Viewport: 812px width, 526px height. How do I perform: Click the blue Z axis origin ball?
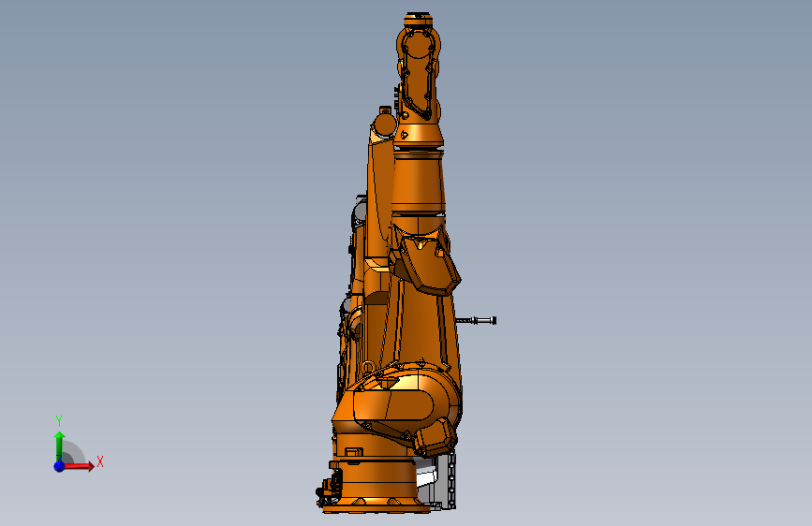pyautogui.click(x=59, y=466)
